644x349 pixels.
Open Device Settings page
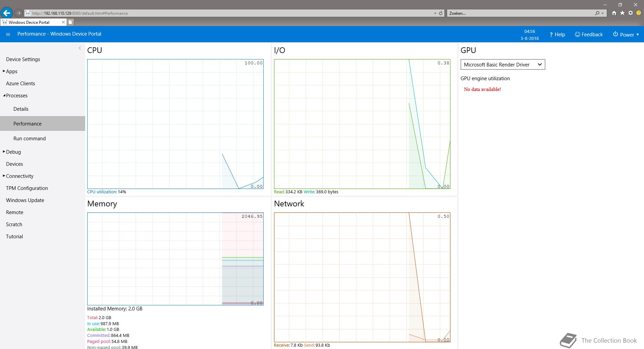(x=23, y=59)
